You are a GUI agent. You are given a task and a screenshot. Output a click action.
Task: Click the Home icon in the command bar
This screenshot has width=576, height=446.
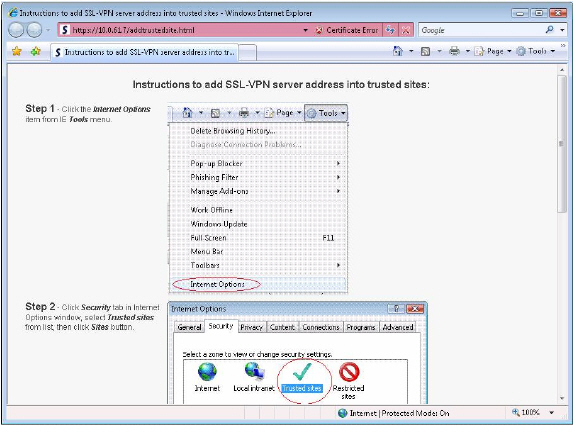click(x=398, y=51)
